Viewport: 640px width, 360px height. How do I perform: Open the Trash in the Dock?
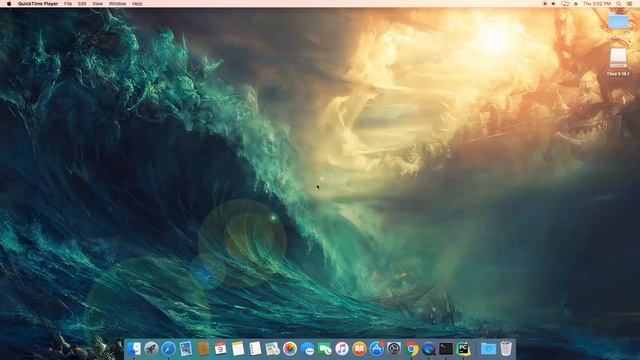tap(506, 349)
